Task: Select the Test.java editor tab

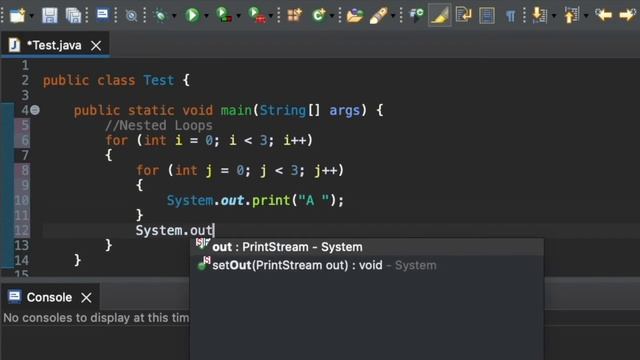Action: click(x=55, y=45)
